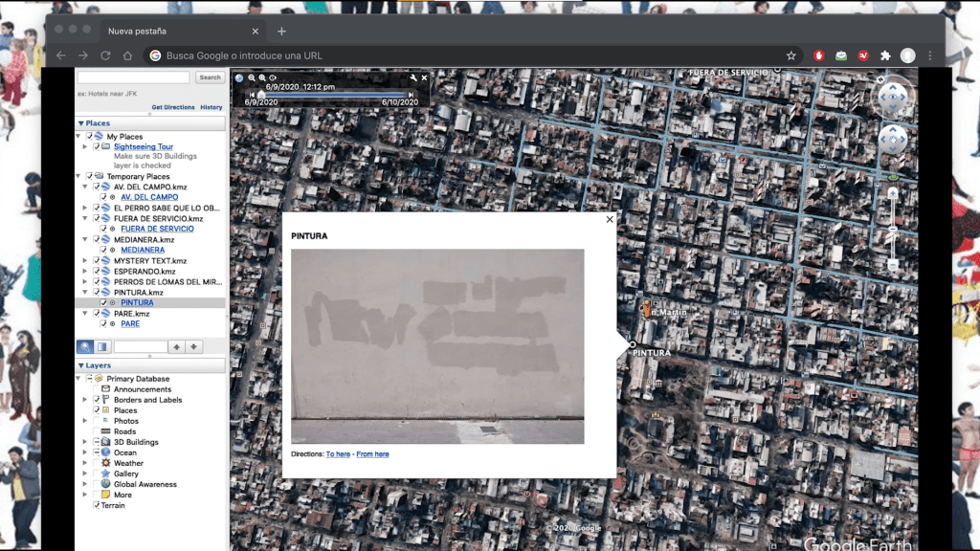
Task: Open the History link
Action: (x=211, y=107)
